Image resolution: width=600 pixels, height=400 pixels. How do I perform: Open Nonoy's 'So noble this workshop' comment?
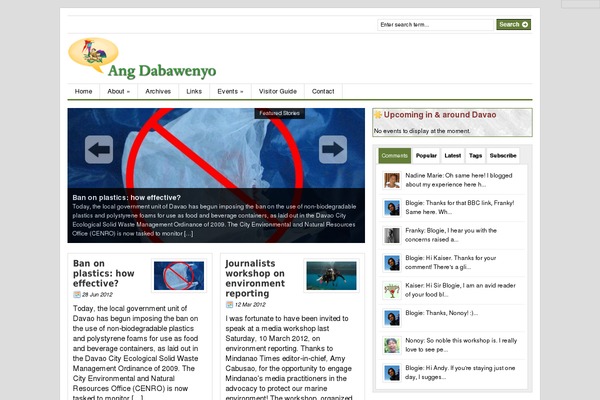coord(461,345)
